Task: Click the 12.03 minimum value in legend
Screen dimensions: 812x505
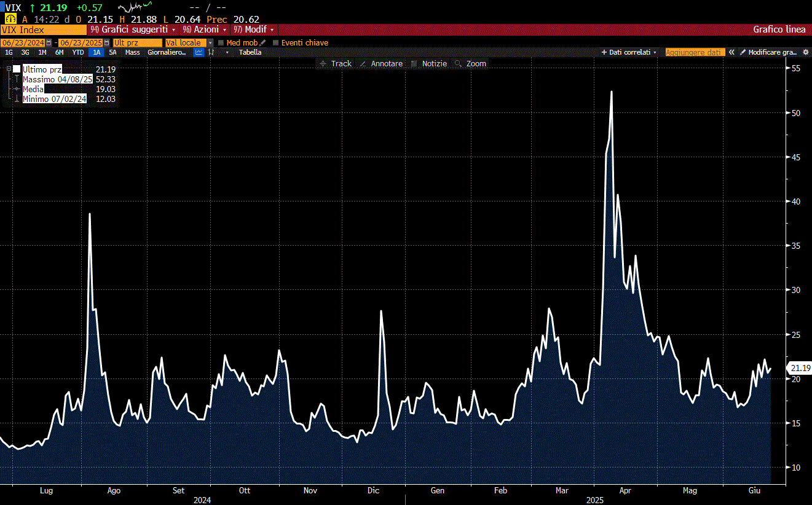Action: (106, 99)
